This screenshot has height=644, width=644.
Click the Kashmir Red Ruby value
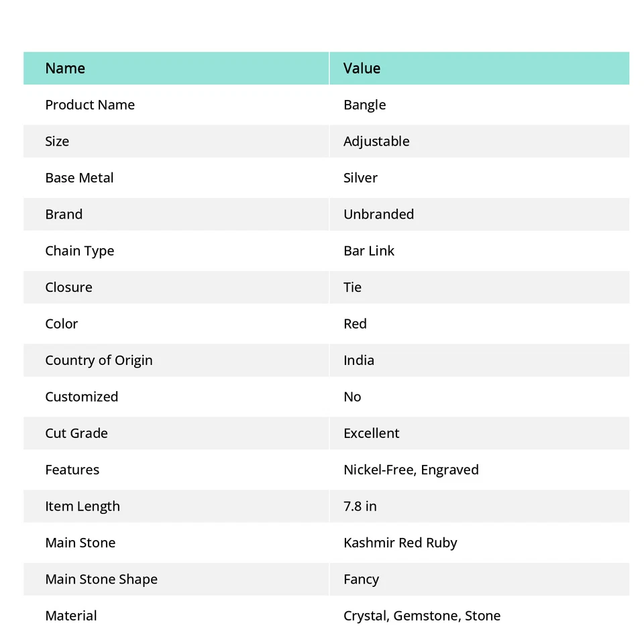[400, 543]
